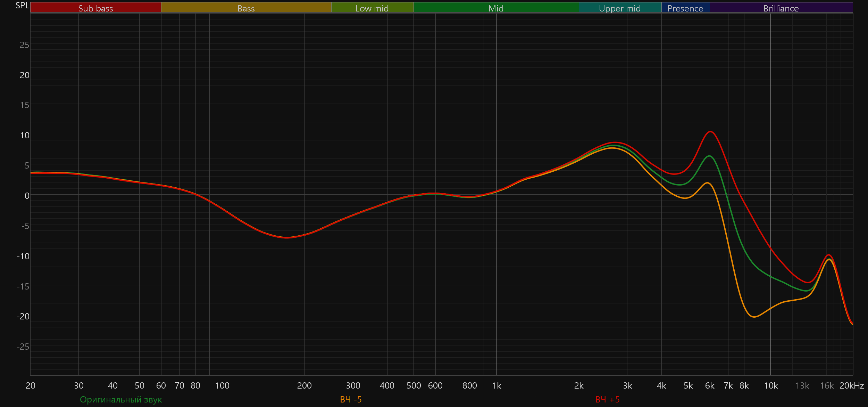Click the SPL axis label
868x407 pixels.
click(x=22, y=6)
